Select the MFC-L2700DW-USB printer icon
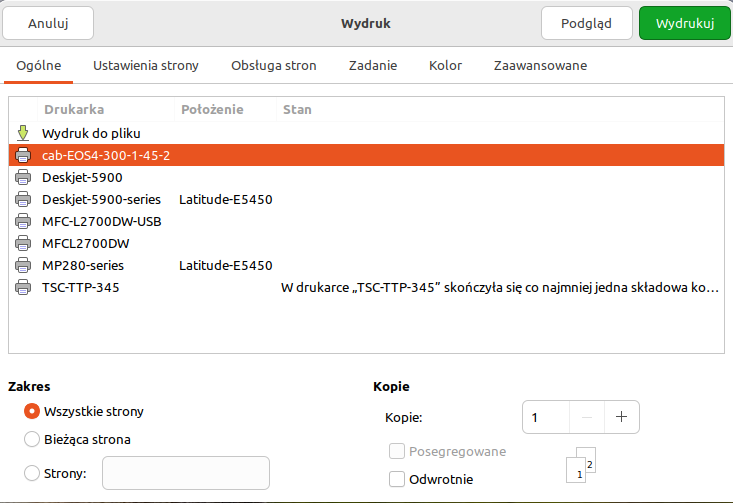 pyautogui.click(x=23, y=221)
